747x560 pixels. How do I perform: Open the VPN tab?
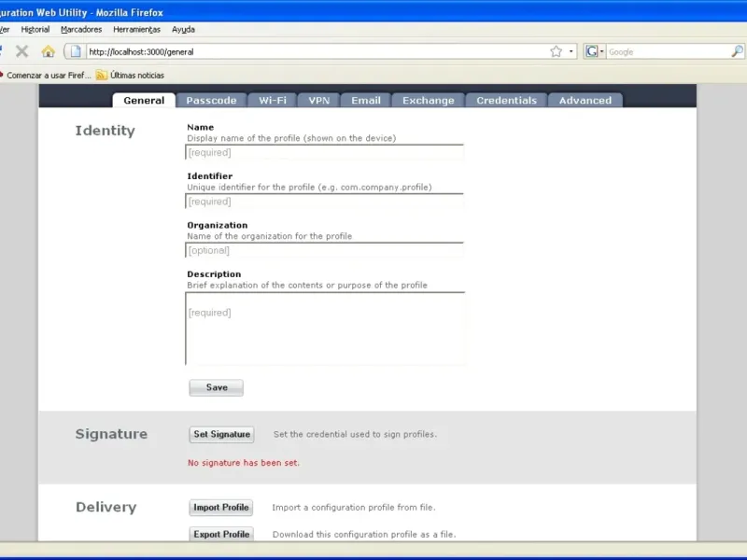tap(318, 101)
